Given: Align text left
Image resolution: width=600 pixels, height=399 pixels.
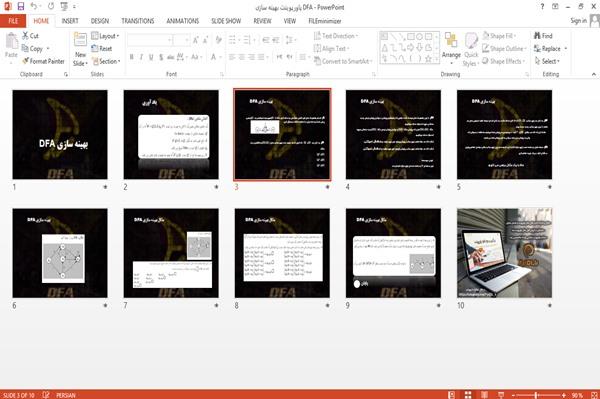Looking at the screenshot, I should coord(232,57).
